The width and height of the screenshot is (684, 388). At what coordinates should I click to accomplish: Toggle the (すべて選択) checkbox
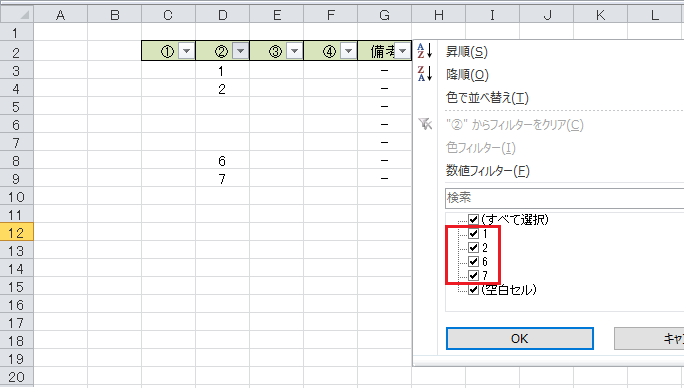(x=473, y=219)
